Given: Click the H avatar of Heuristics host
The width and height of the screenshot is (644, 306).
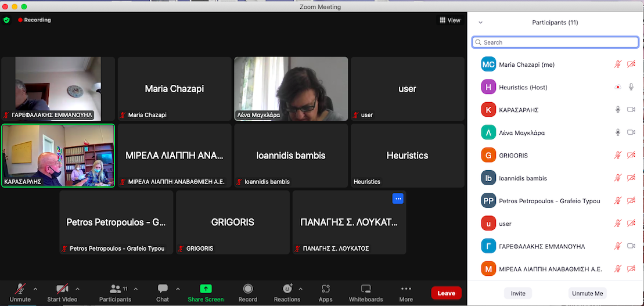Looking at the screenshot, I should pyautogui.click(x=489, y=87).
